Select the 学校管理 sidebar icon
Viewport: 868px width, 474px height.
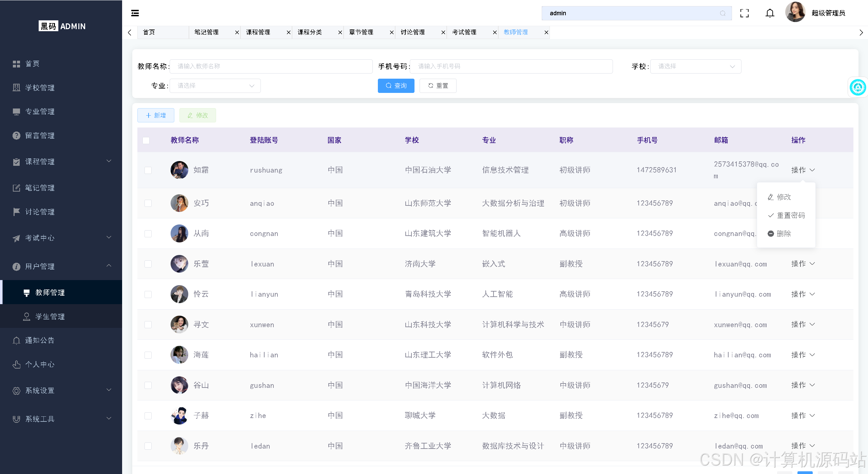(16, 87)
